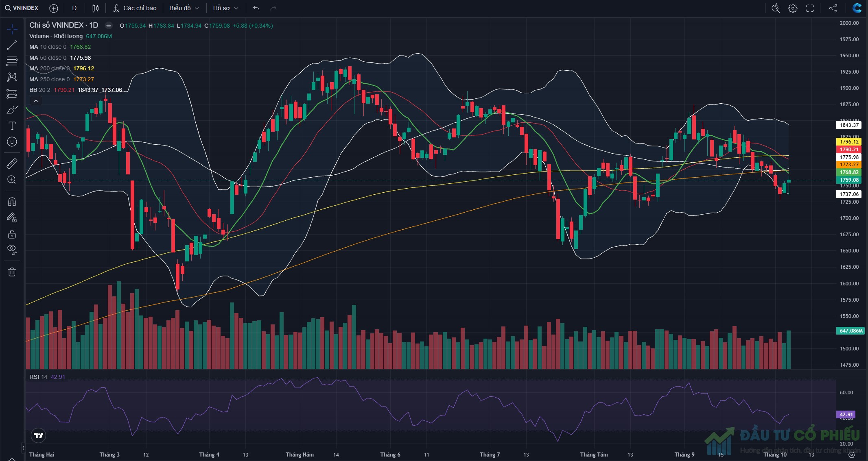Expand the left toolbar collapse arrow
Viewport: 868px width, 461px height.
(x=23, y=448)
